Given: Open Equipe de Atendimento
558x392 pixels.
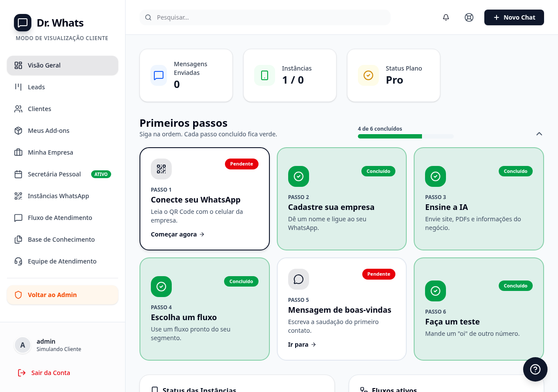Looking at the screenshot, I should click(x=62, y=261).
